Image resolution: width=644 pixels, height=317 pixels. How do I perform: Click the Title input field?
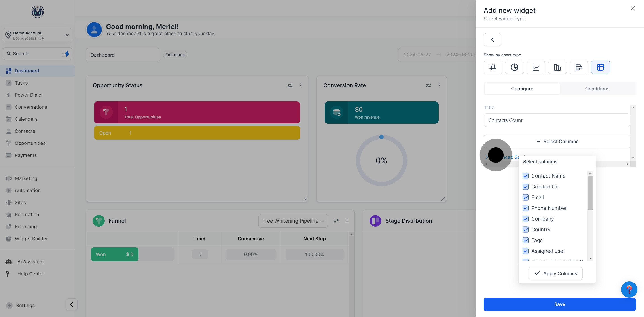click(x=557, y=120)
